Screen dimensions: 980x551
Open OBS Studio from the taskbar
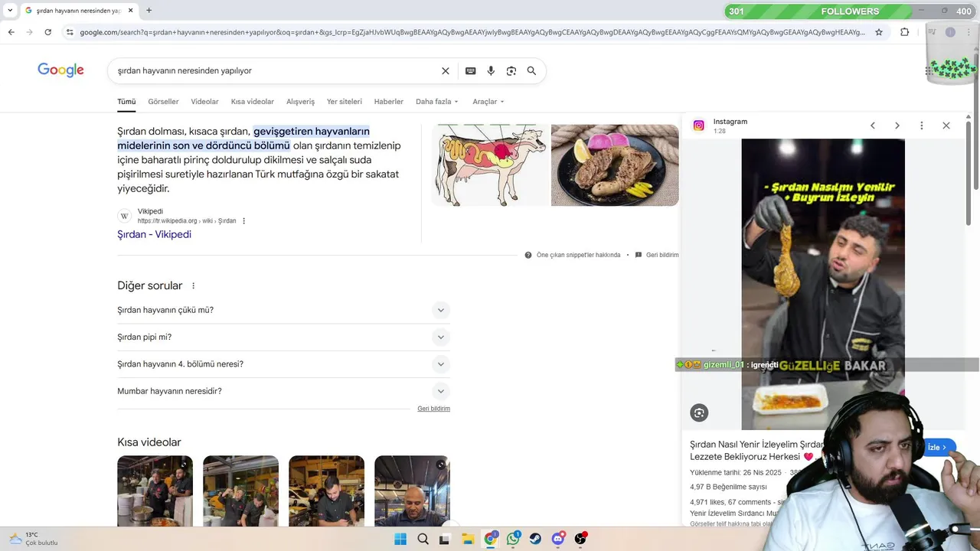tap(580, 539)
